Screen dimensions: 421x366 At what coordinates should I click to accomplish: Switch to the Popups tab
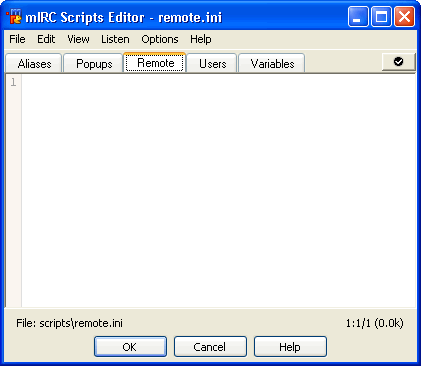pos(93,63)
